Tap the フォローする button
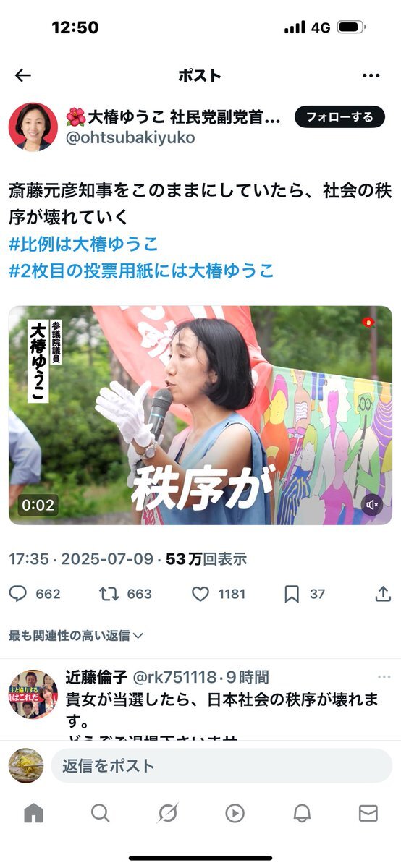The width and height of the screenshot is (401, 868). tap(339, 116)
